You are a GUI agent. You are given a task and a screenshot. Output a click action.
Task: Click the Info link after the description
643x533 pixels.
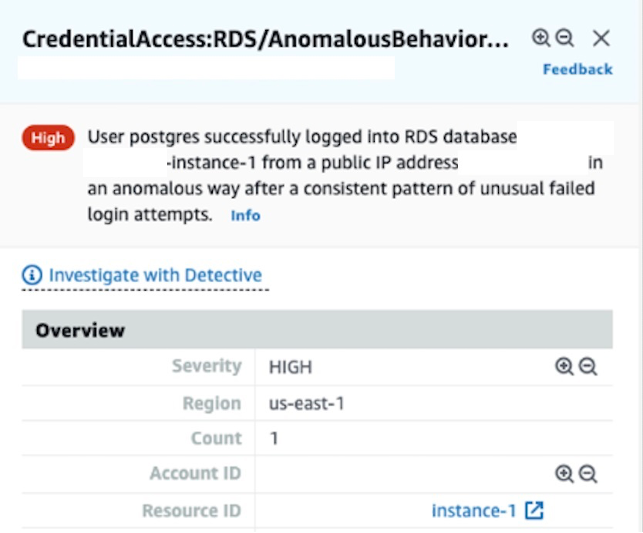pos(245,215)
